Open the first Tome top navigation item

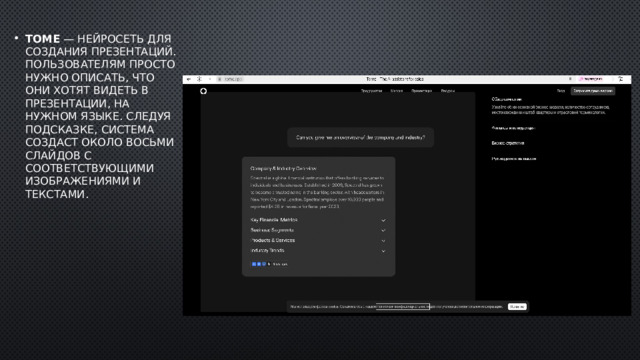click(x=371, y=91)
